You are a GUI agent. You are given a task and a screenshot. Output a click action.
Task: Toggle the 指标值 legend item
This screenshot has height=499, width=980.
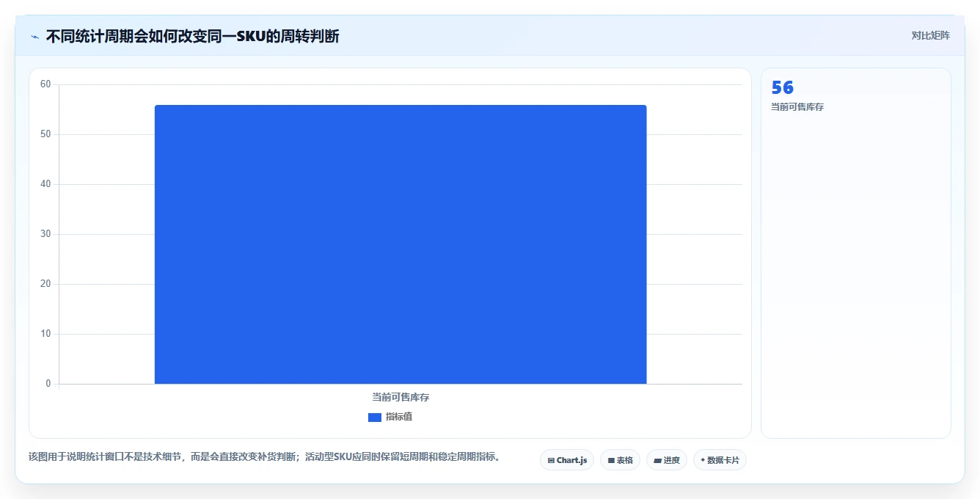coord(390,417)
